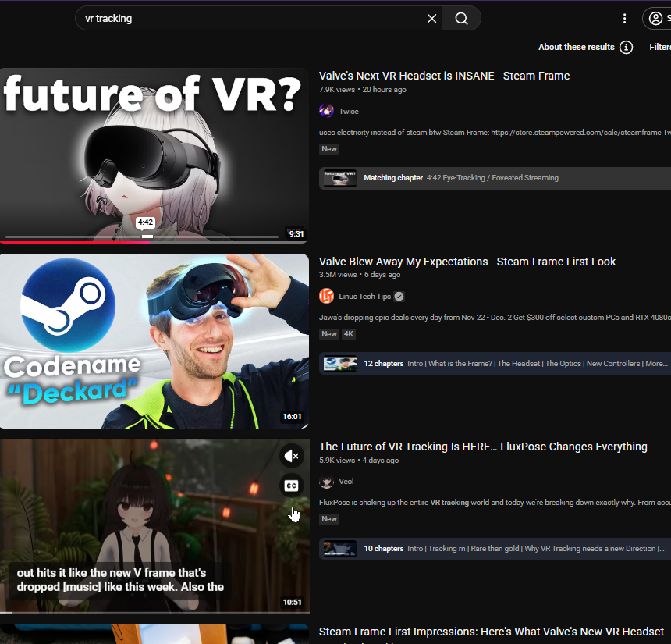Jump to the 4:42 matching chapter marker
671x644 pixels.
[145, 222]
